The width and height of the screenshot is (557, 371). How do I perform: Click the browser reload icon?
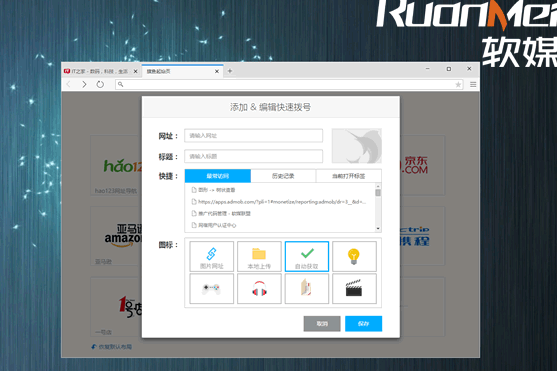click(x=100, y=84)
